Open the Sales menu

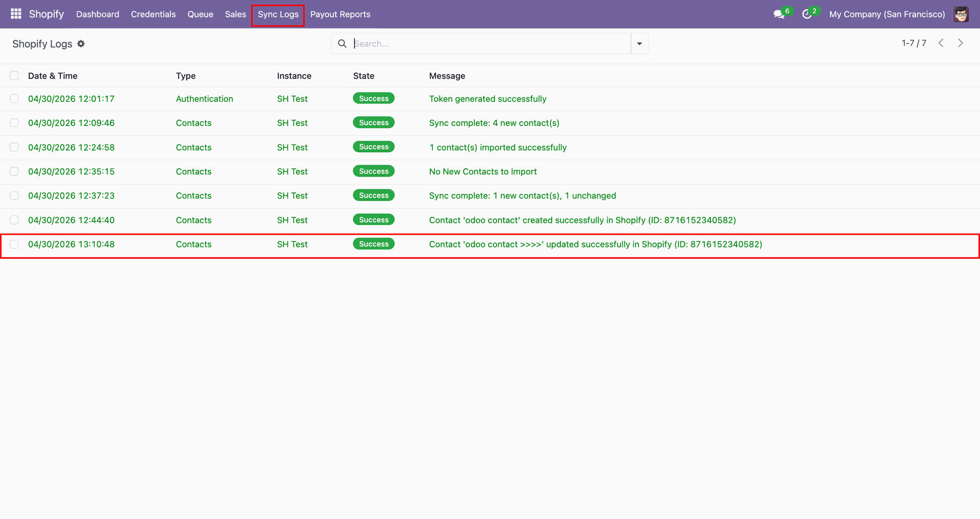pos(235,14)
